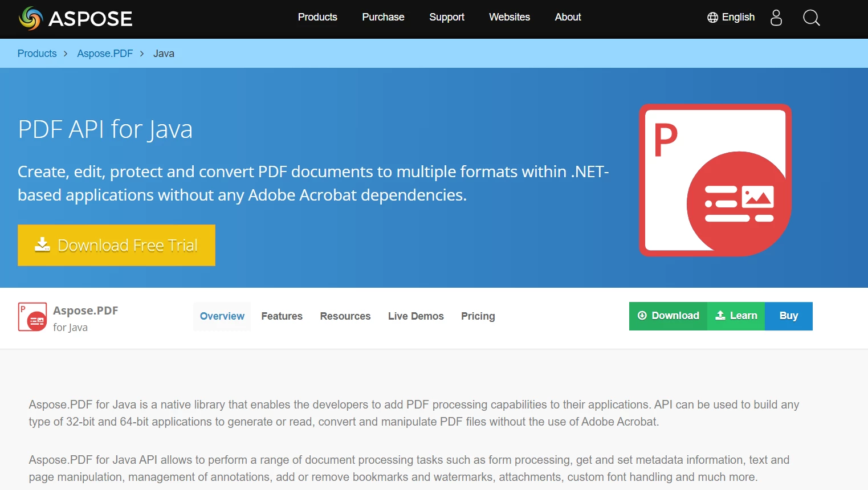Click the large PDF product image
The width and height of the screenshot is (868, 490).
(x=715, y=180)
